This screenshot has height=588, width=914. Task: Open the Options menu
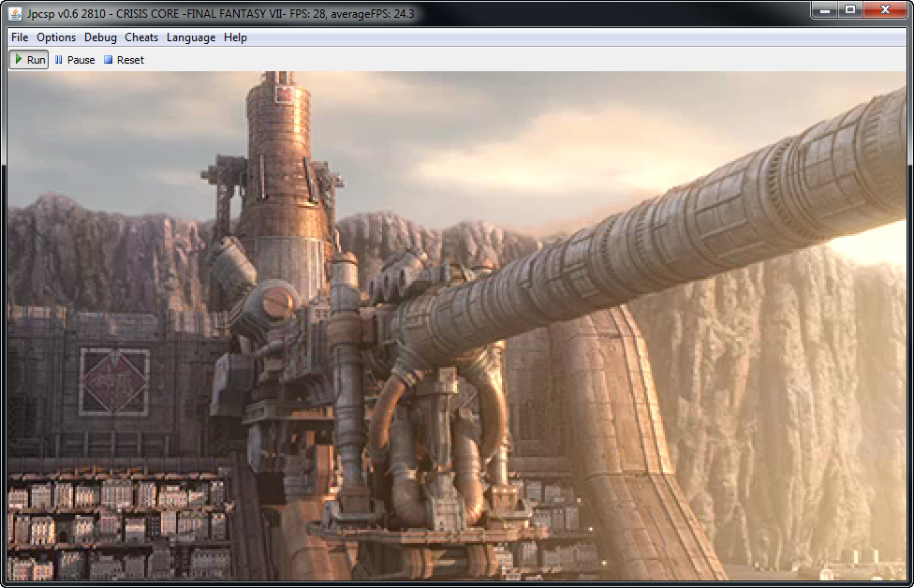[56, 37]
